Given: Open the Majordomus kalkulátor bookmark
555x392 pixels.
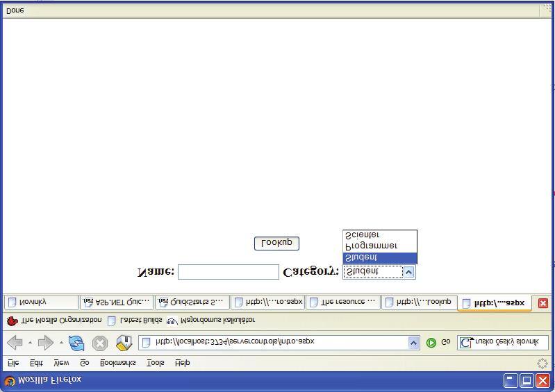Looking at the screenshot, I should point(210,321).
